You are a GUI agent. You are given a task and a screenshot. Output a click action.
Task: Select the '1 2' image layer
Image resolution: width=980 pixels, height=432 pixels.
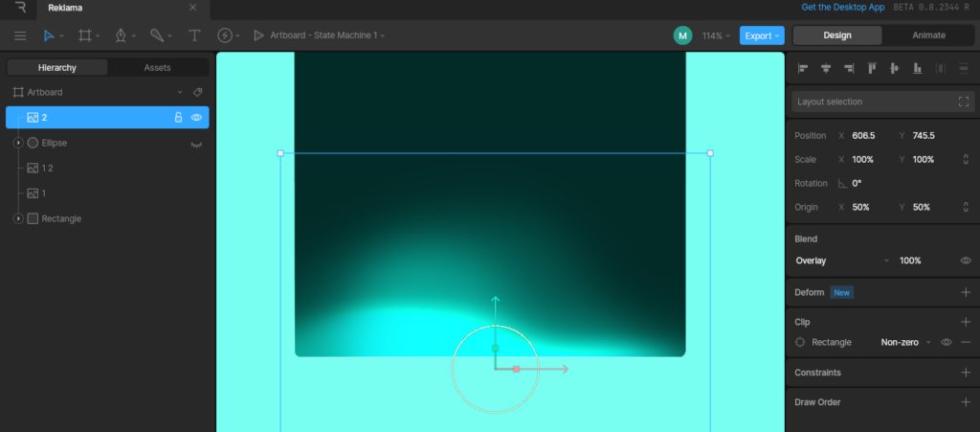[x=107, y=169]
